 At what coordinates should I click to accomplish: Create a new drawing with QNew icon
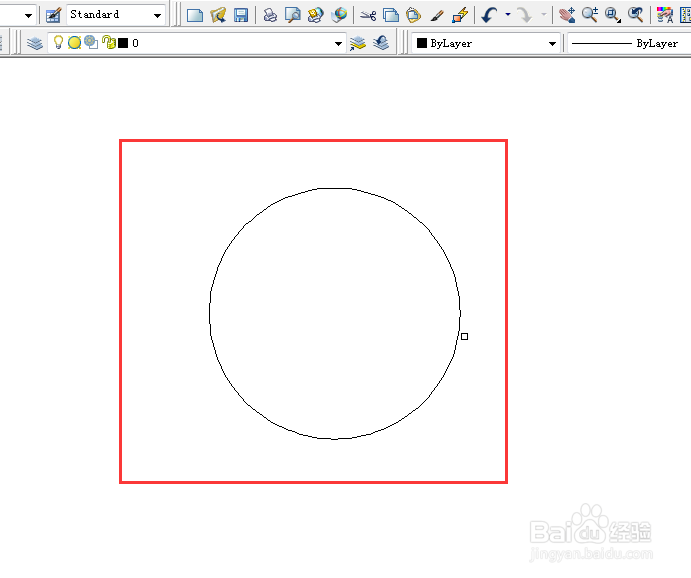click(x=195, y=15)
